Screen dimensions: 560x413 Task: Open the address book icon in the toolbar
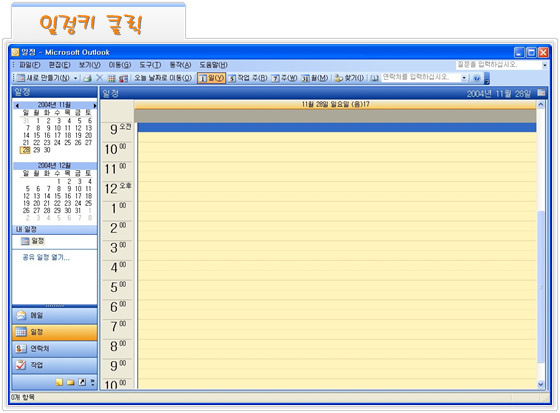[x=374, y=78]
